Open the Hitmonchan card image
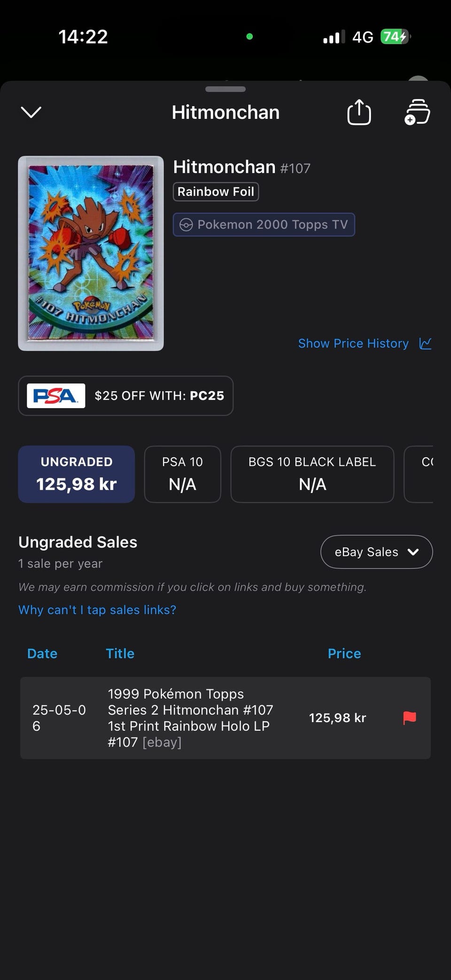 pyautogui.click(x=91, y=253)
